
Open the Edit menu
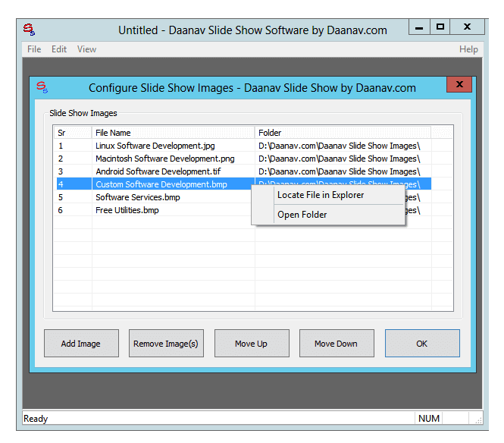(59, 49)
